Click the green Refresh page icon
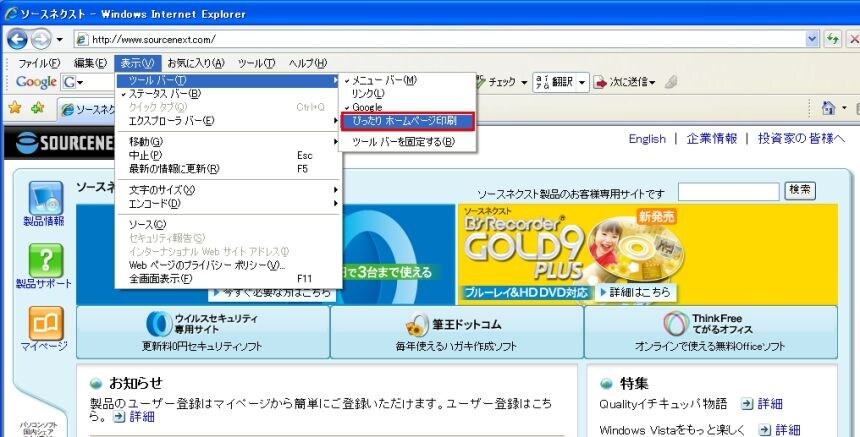The image size is (860, 437). 833,39
